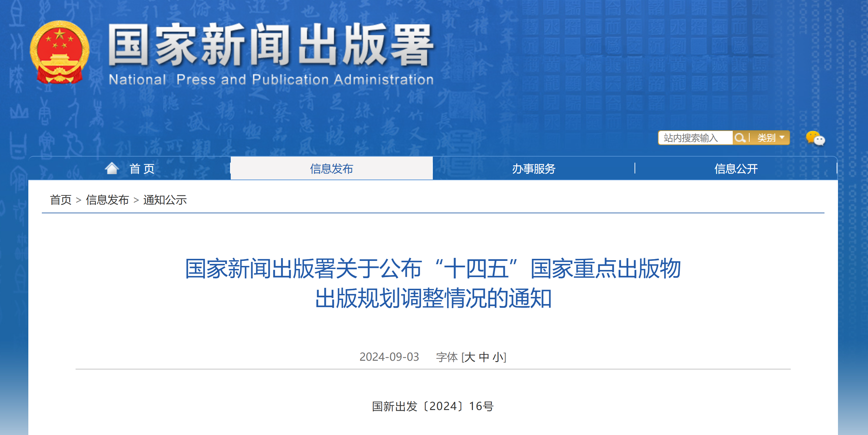Click the article title heading
The height and width of the screenshot is (435, 868).
(433, 283)
